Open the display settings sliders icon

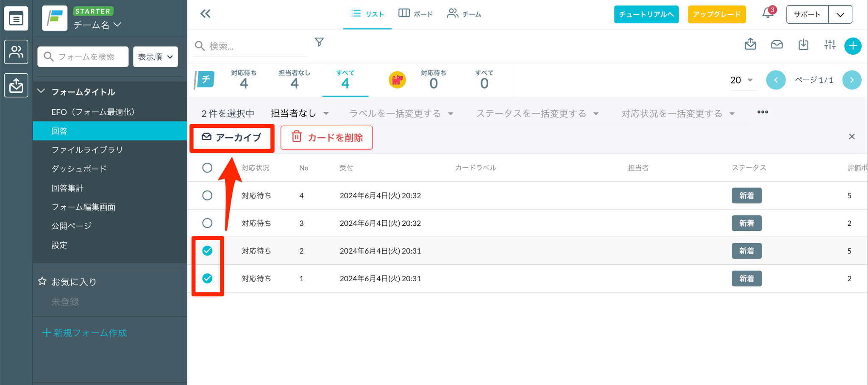pos(829,44)
